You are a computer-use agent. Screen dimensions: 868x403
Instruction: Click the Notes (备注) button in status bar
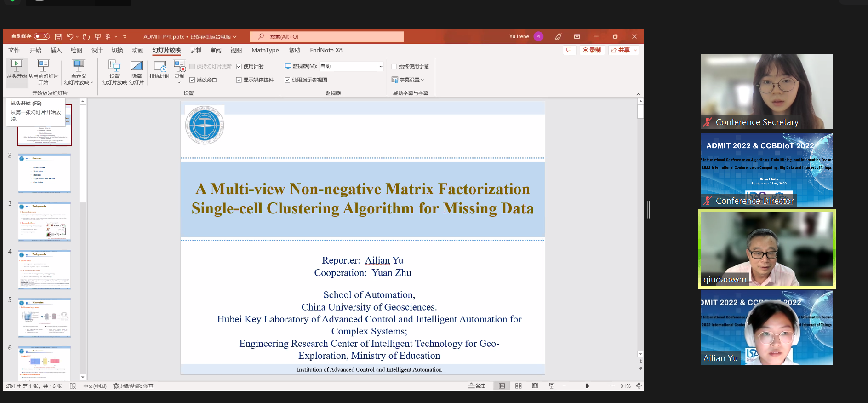(477, 386)
